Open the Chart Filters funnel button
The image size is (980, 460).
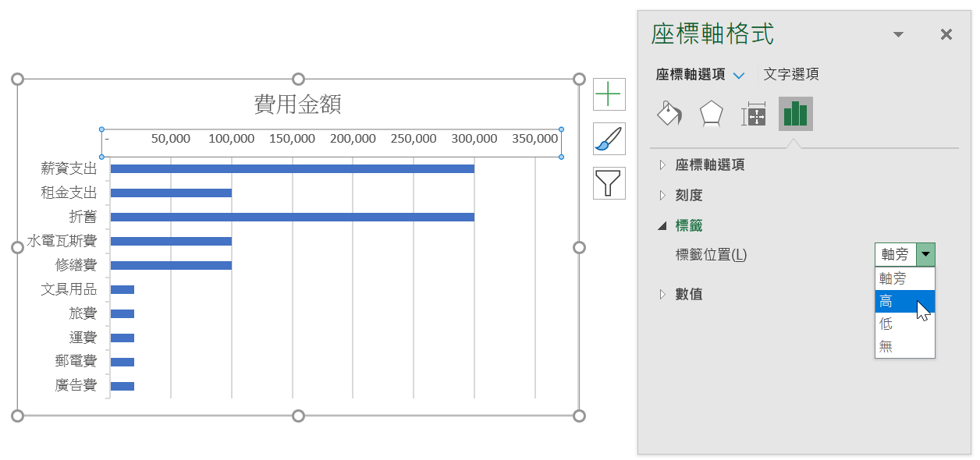[609, 183]
